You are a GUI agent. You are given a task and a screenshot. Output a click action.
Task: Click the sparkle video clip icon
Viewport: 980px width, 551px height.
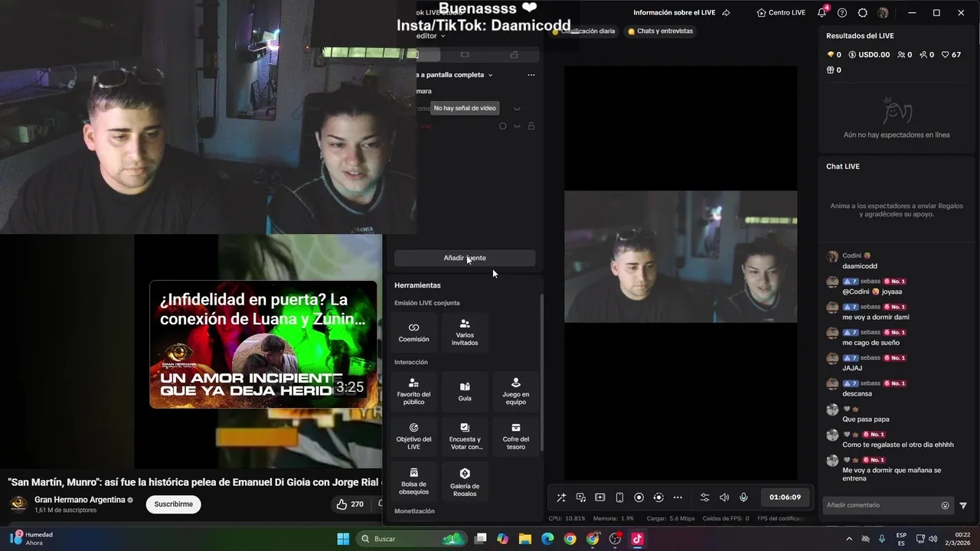(x=600, y=497)
